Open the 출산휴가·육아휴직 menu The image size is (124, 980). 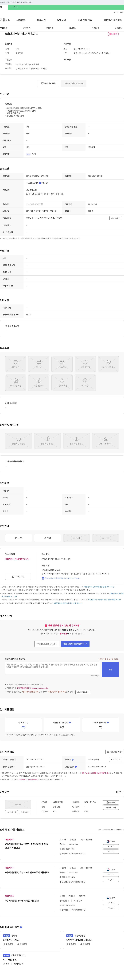113,20
